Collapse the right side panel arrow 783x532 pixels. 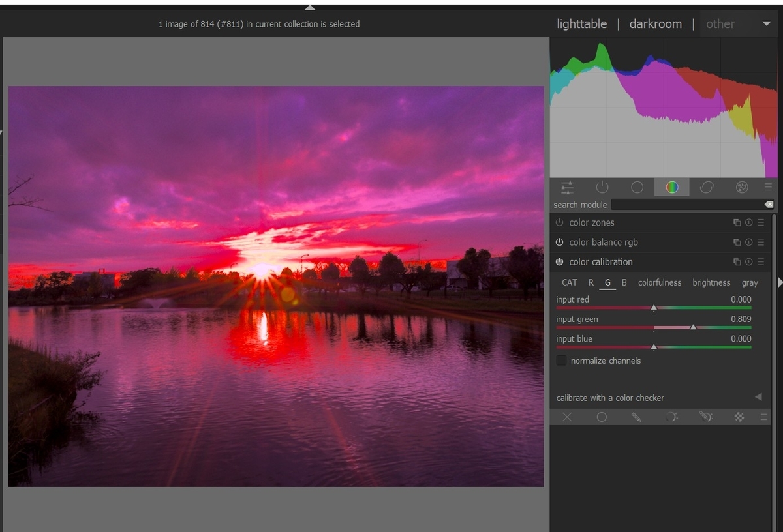pos(780,282)
